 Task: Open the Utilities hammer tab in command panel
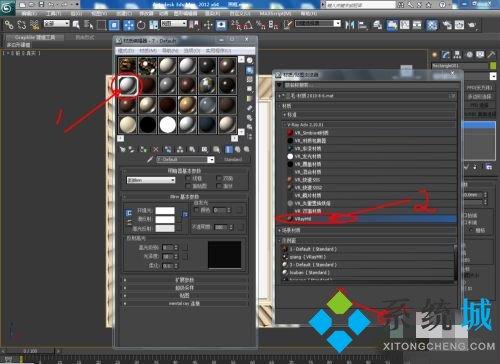point(491,55)
